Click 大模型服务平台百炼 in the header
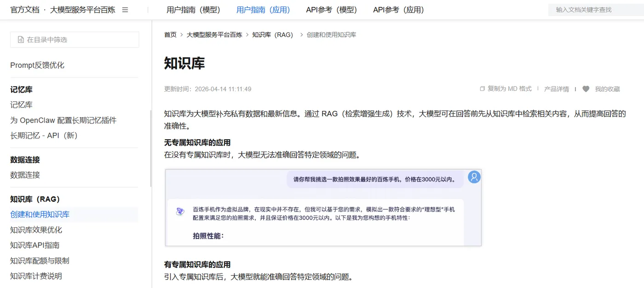The height and width of the screenshot is (288, 644). [83, 10]
